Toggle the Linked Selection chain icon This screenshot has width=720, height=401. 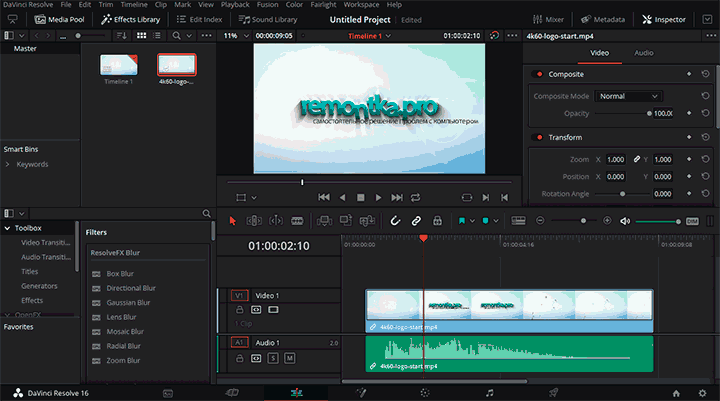coord(416,221)
